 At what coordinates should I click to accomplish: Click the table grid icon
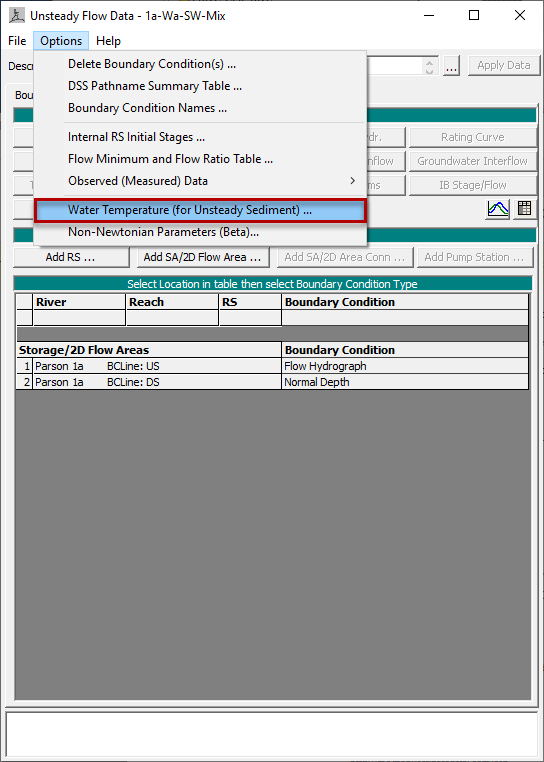[x=525, y=209]
